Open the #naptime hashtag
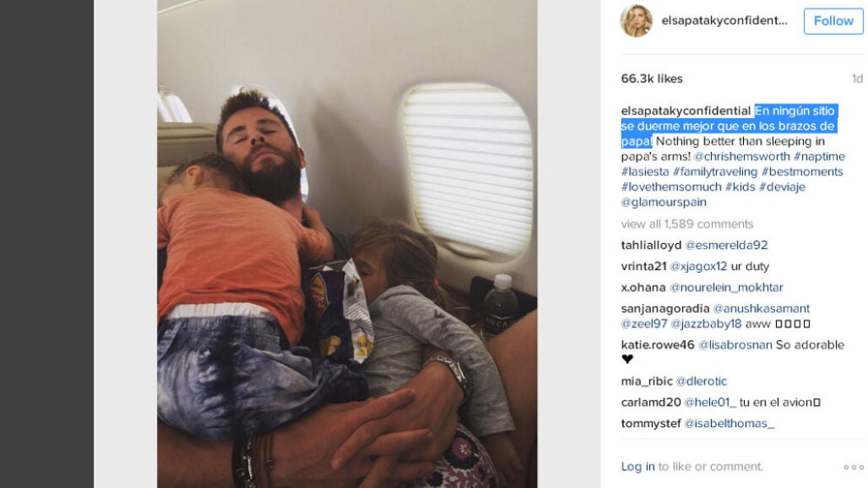 pyautogui.click(x=819, y=156)
